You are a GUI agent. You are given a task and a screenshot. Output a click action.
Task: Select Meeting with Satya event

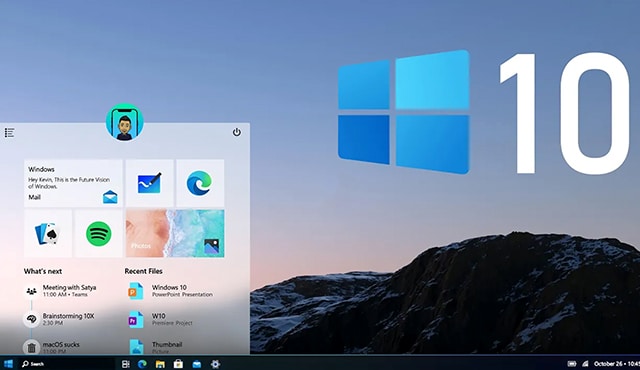pos(60,290)
